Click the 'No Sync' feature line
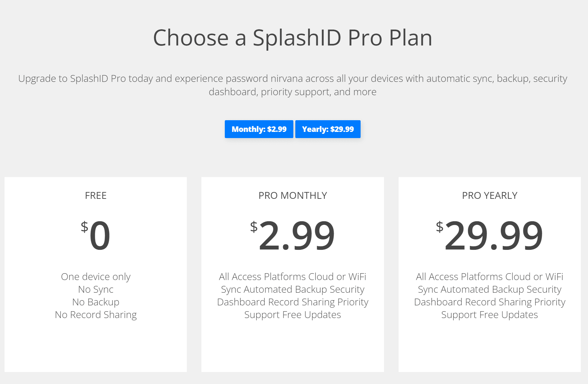Viewport: 588px width, 384px height. [x=96, y=289]
